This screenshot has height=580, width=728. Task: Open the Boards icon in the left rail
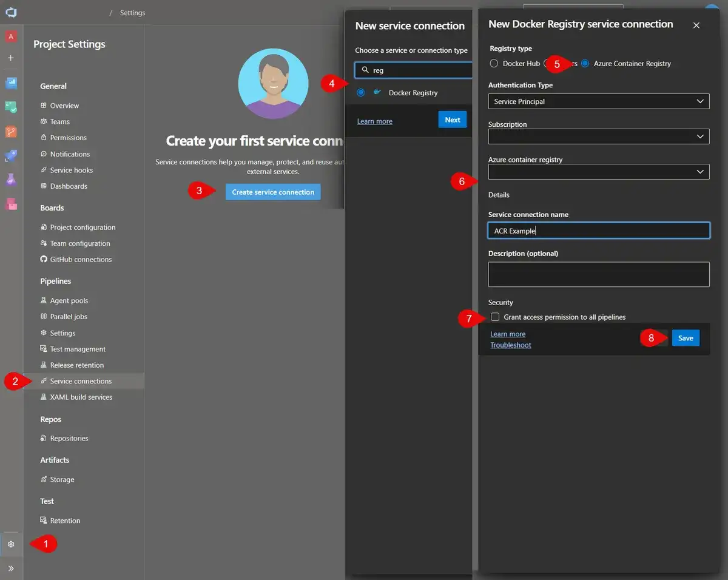11,107
